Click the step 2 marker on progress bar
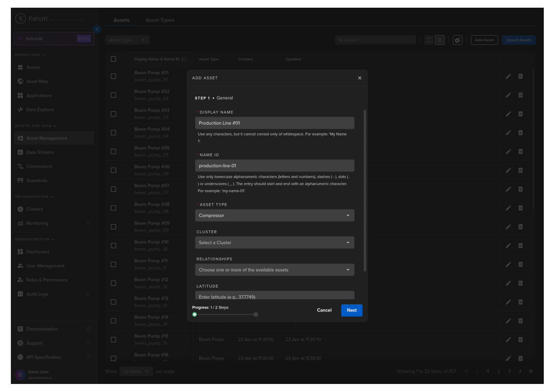Image resolution: width=555 pixels, height=392 pixels. pos(256,315)
